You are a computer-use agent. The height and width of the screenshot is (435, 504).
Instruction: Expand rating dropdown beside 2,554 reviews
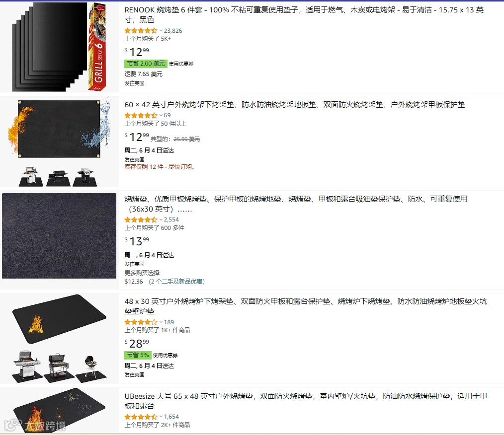pyautogui.click(x=161, y=219)
